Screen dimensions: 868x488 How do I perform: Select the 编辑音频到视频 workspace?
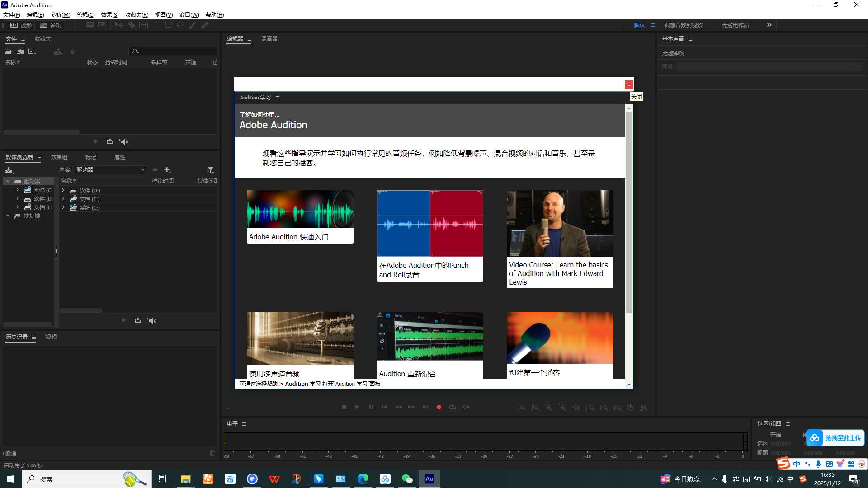[x=684, y=25]
